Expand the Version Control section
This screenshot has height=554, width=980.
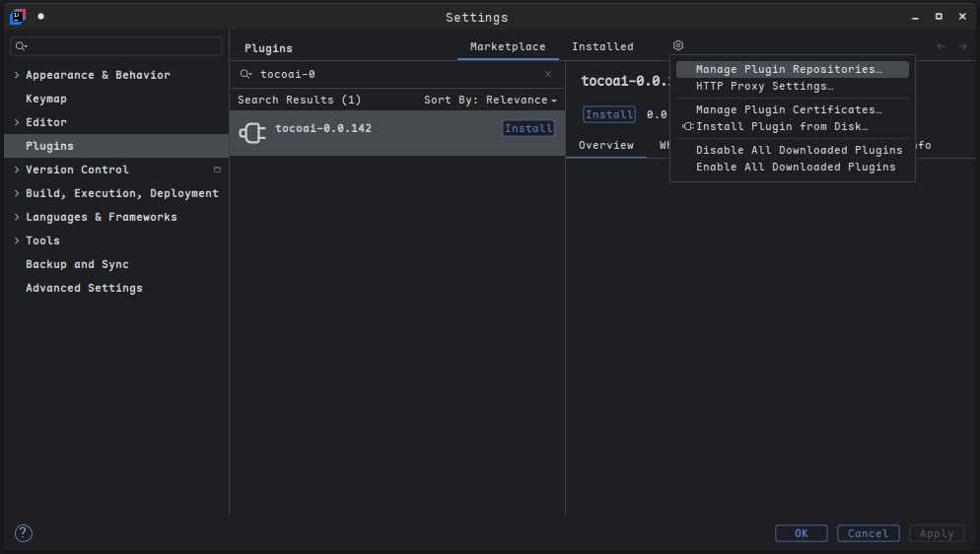point(17,170)
